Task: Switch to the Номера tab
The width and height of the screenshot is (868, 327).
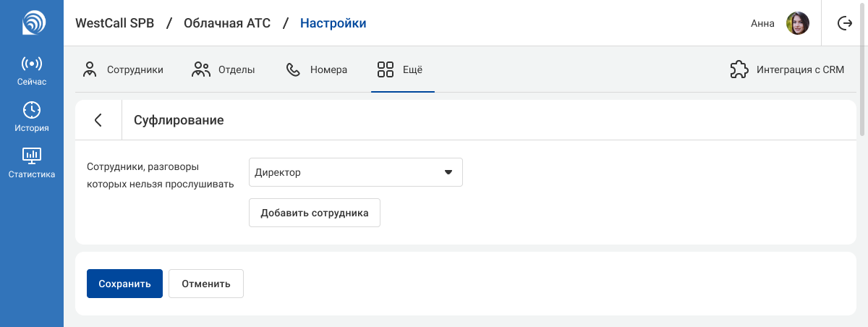Action: point(317,70)
